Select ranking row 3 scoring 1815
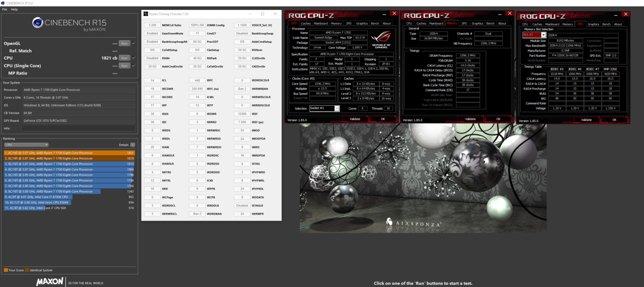Viewport: 644px width, 287px height. pos(69,164)
